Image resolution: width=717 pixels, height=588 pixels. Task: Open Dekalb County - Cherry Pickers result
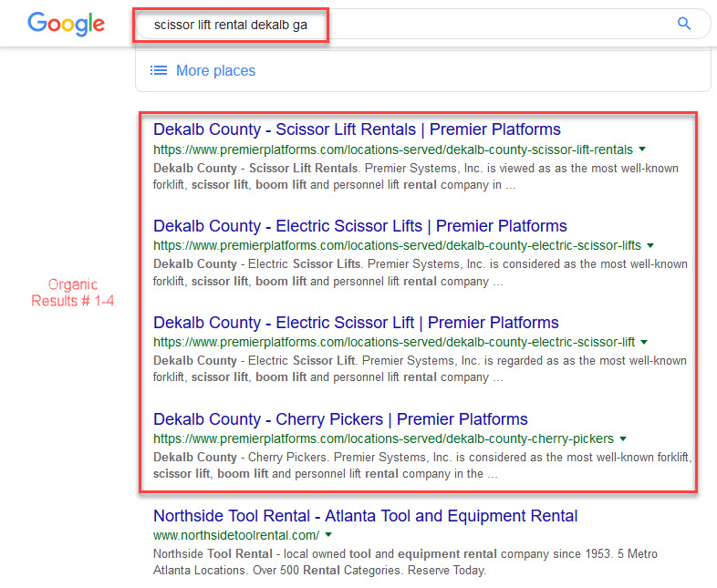click(340, 419)
